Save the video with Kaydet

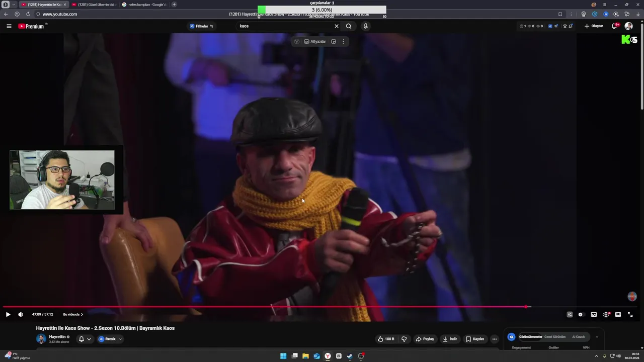click(475, 339)
